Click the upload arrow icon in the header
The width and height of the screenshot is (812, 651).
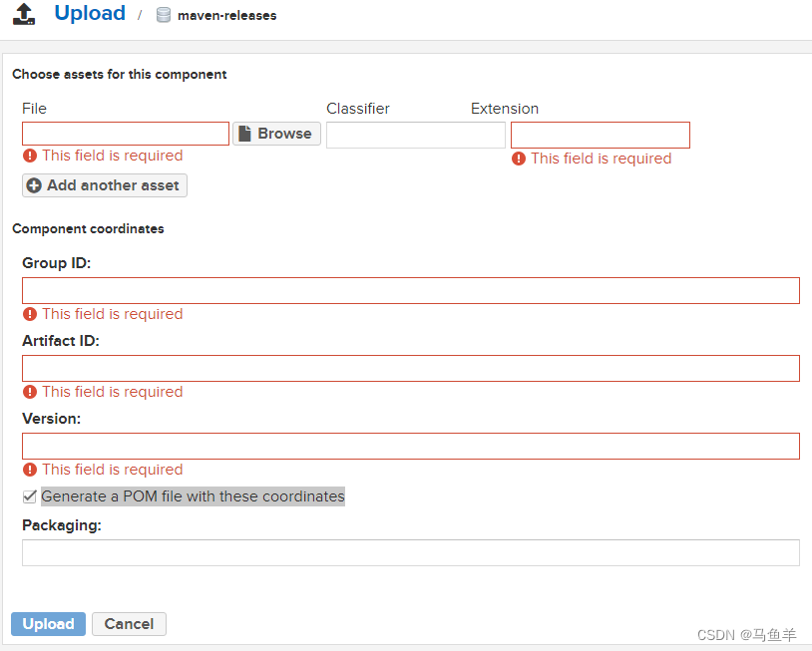[x=23, y=14]
